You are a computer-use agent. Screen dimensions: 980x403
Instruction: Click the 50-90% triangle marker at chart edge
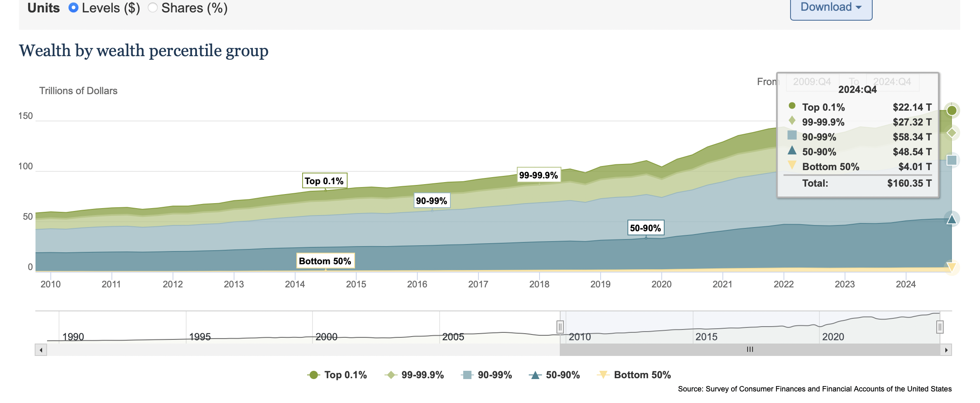[952, 219]
